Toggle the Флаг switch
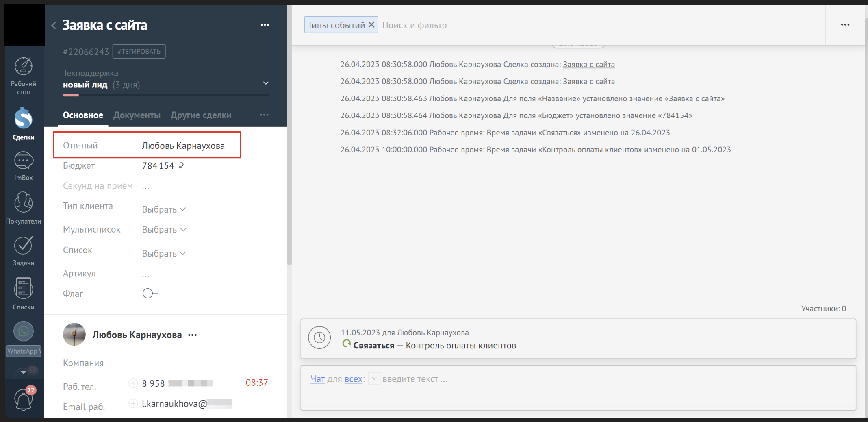Viewport: 868px width, 422px height. click(150, 294)
